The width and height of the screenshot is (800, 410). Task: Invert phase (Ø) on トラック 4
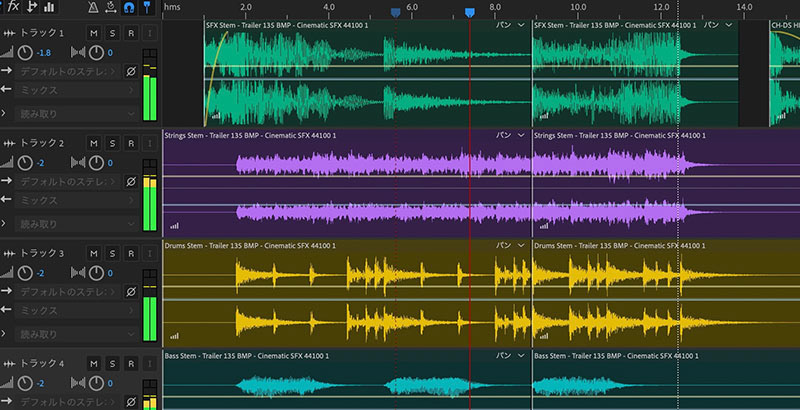[x=131, y=402]
